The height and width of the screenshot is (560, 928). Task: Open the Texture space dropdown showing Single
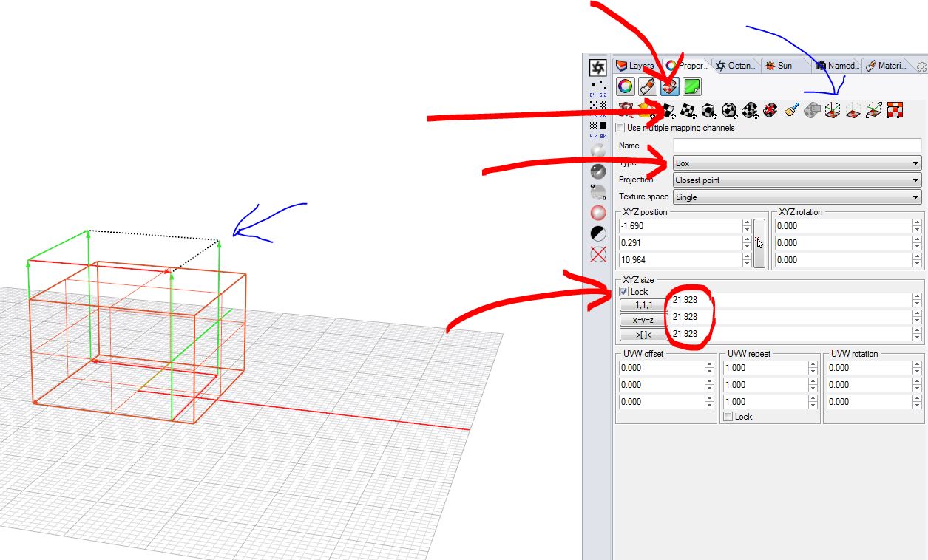coord(797,197)
